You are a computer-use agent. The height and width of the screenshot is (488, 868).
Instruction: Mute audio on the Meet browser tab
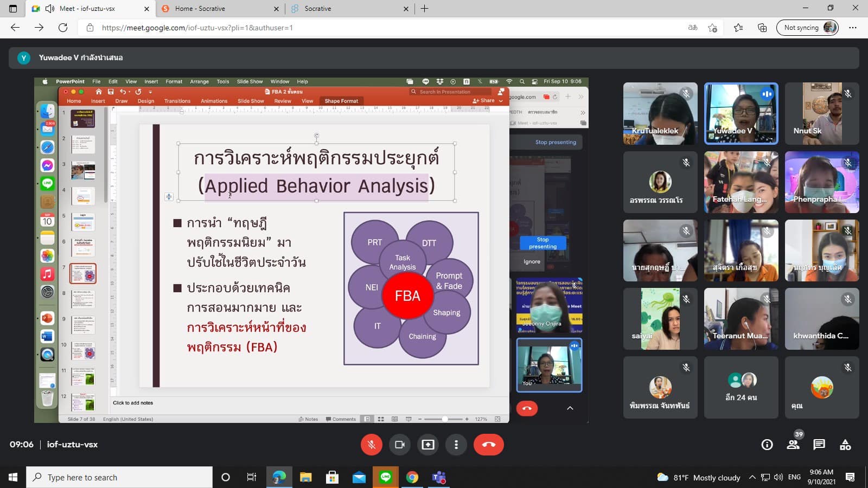(x=50, y=9)
